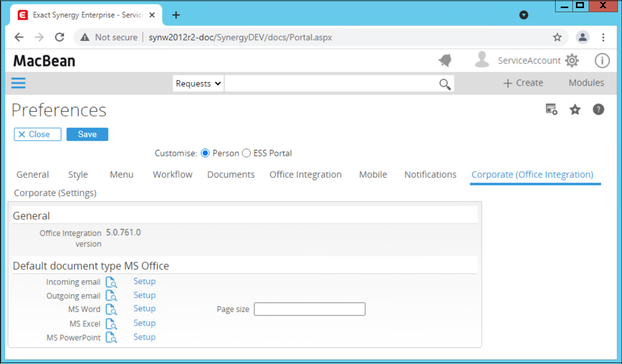Click the notifications bell icon

click(x=445, y=61)
